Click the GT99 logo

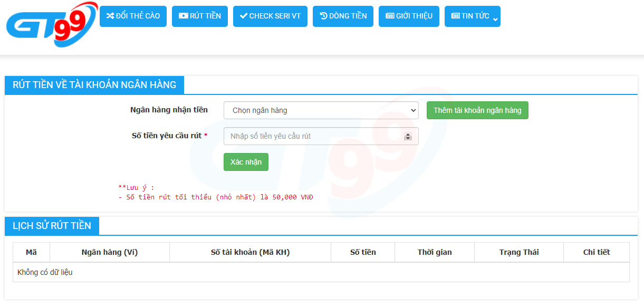tap(52, 24)
